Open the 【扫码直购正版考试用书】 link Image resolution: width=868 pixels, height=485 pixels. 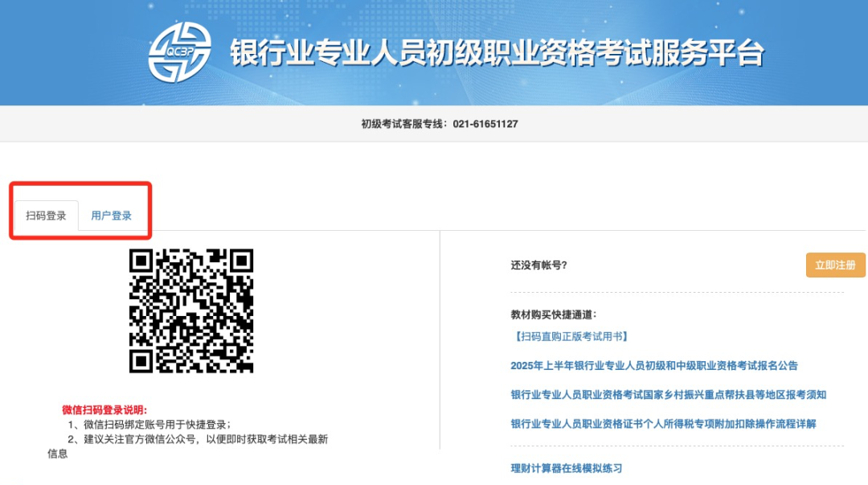[x=570, y=336]
